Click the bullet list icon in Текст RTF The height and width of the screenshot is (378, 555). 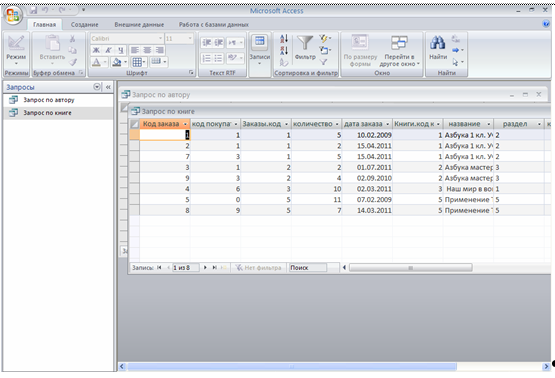pos(218,58)
